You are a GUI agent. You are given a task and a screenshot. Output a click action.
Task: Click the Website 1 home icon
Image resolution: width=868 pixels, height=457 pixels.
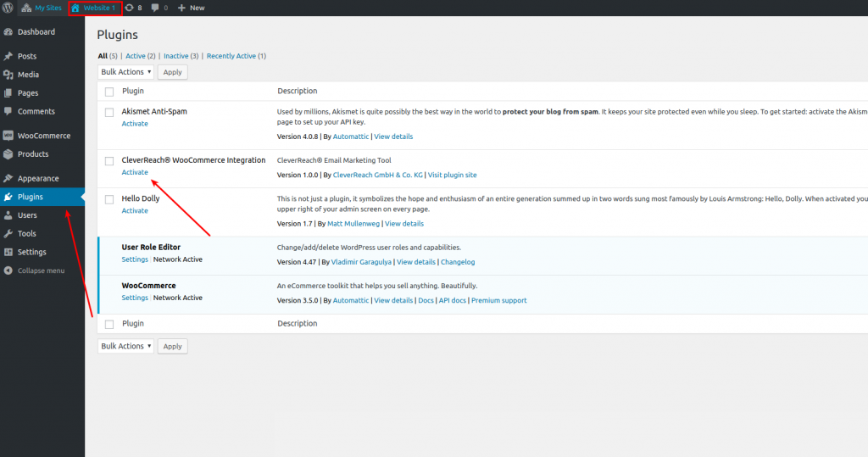75,8
